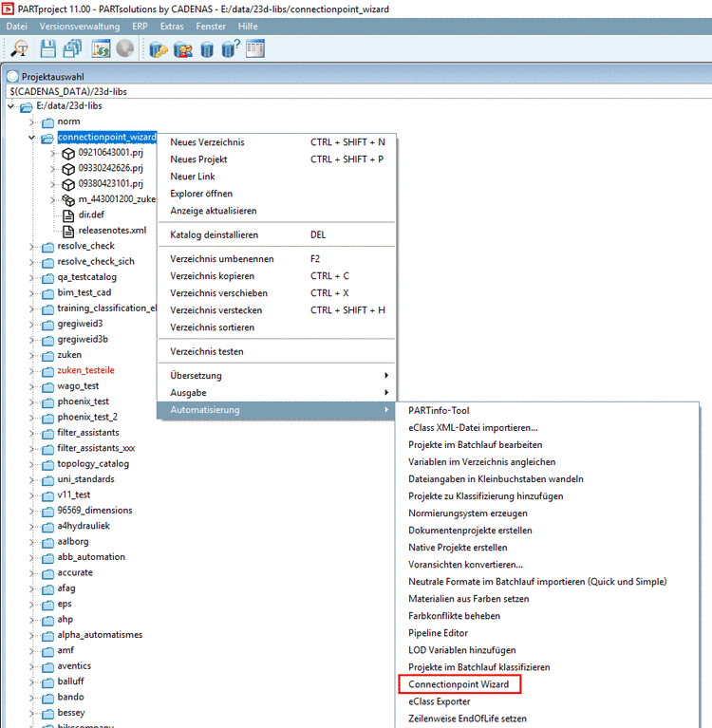Open the Hilfe menu
Viewport: 712px width, 728px height.
(248, 27)
